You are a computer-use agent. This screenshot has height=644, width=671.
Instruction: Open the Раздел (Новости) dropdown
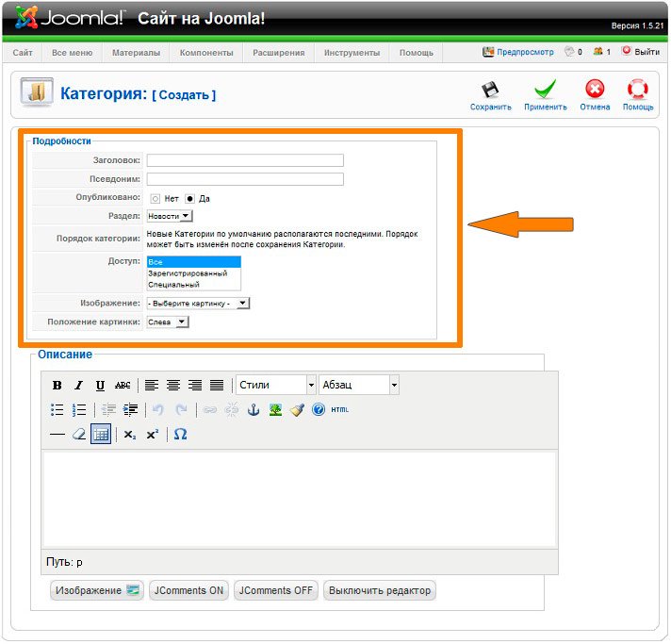[x=170, y=216]
